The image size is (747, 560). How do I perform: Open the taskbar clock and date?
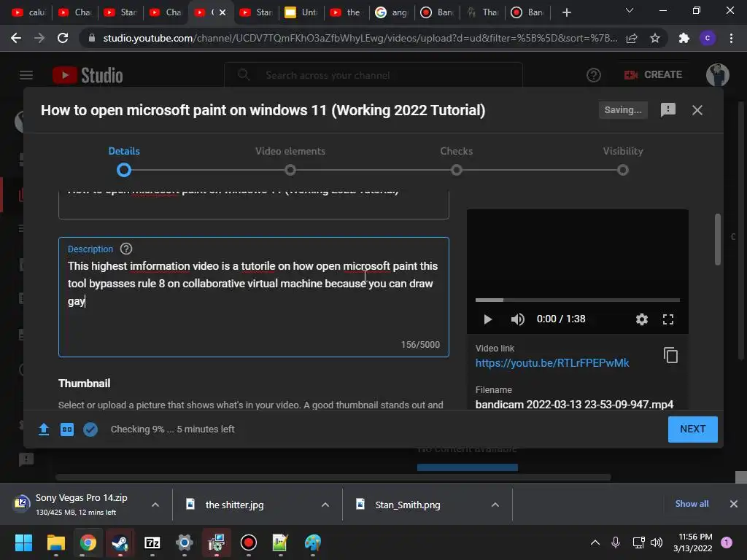coord(693,542)
